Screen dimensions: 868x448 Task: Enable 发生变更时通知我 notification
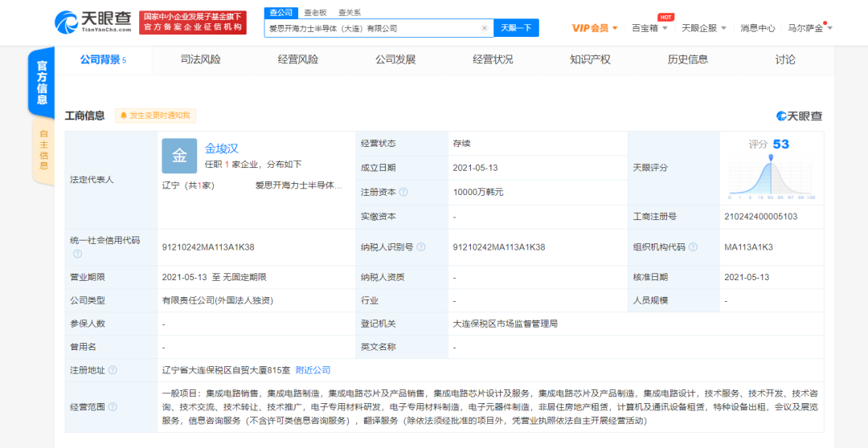coord(155,116)
